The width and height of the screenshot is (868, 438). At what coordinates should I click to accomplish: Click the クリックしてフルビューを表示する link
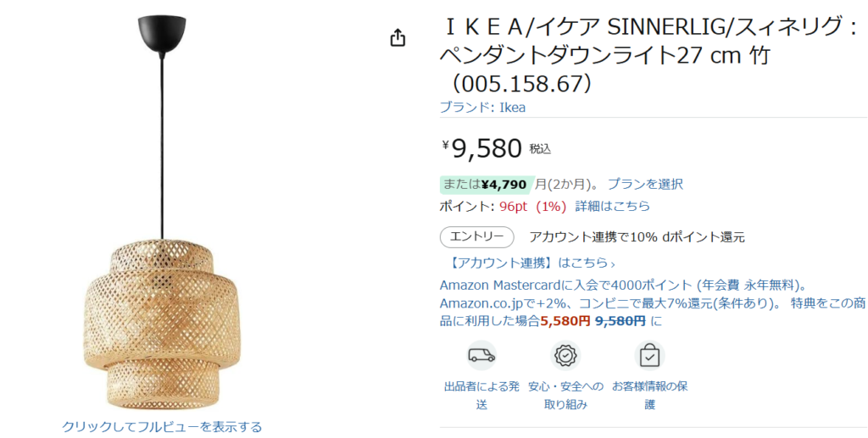(162, 426)
